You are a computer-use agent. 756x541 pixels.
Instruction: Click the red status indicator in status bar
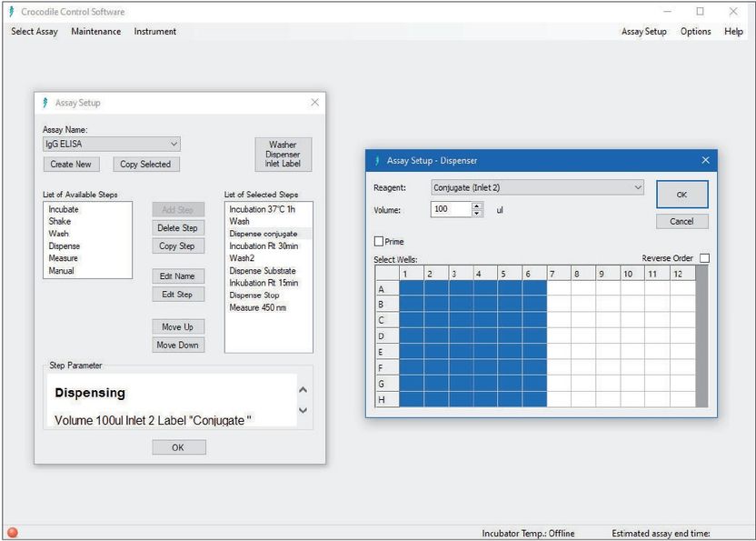(x=13, y=532)
